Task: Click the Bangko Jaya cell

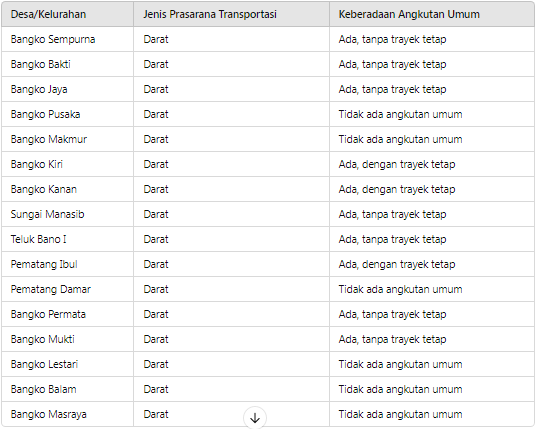Action: click(67, 89)
